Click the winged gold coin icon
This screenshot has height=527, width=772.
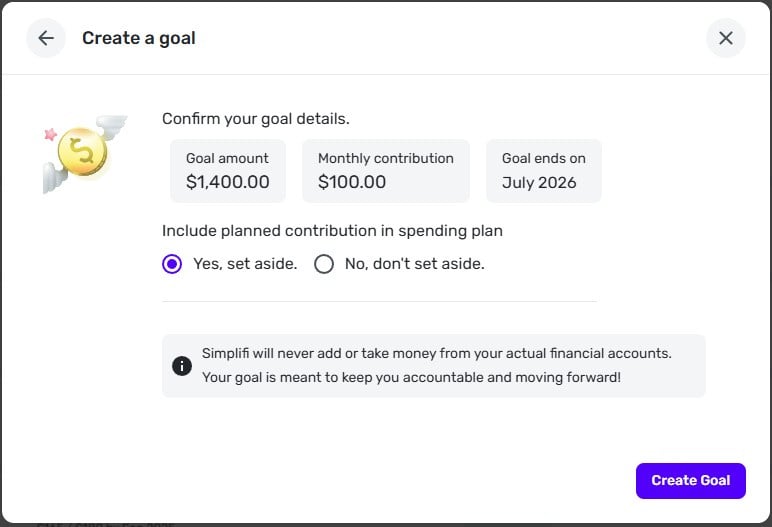point(82,153)
